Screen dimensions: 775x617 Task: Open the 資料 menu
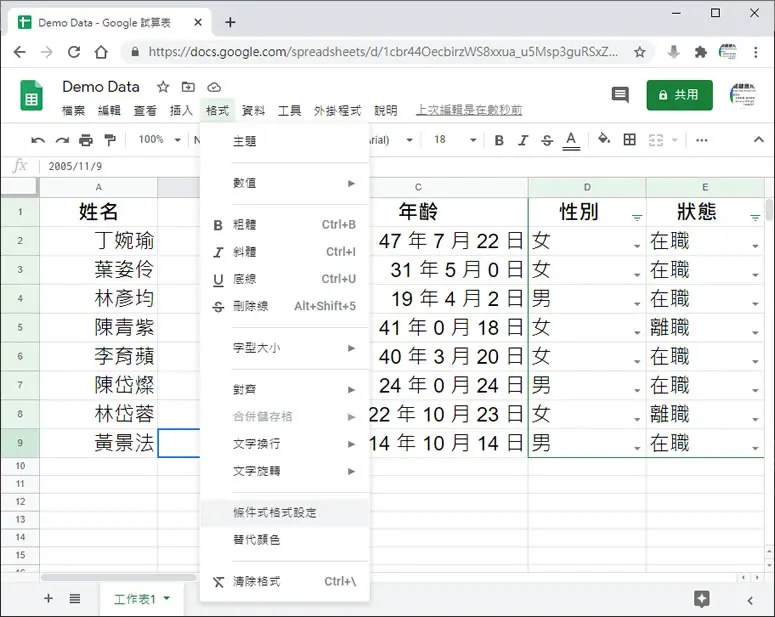(254, 110)
